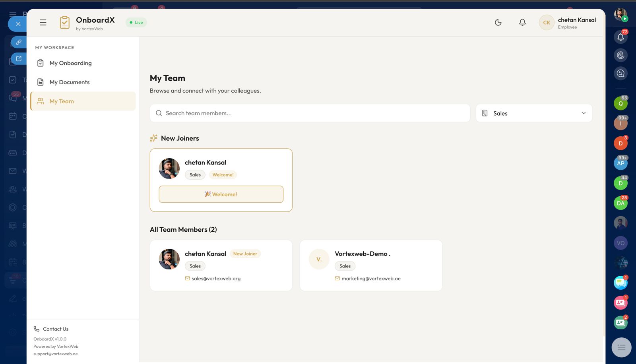The image size is (636, 364).
Task: Open notifications bell in OnboardX header
Action: 522,23
